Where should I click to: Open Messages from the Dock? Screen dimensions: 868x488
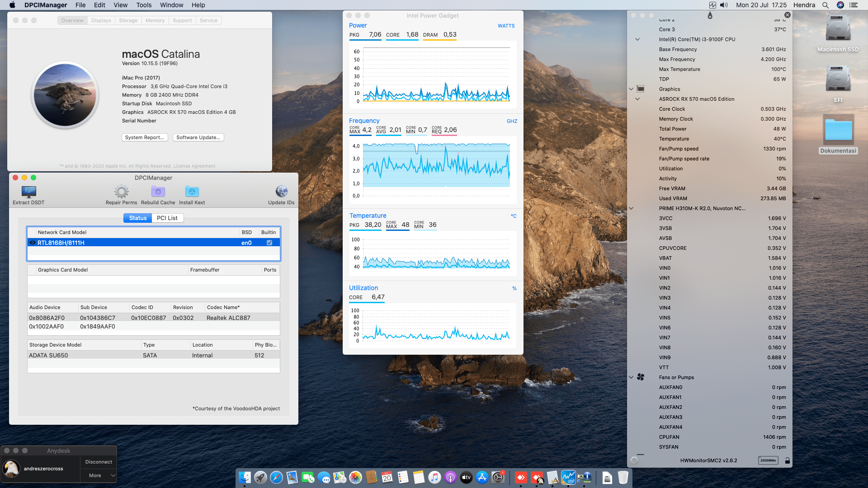point(324,477)
